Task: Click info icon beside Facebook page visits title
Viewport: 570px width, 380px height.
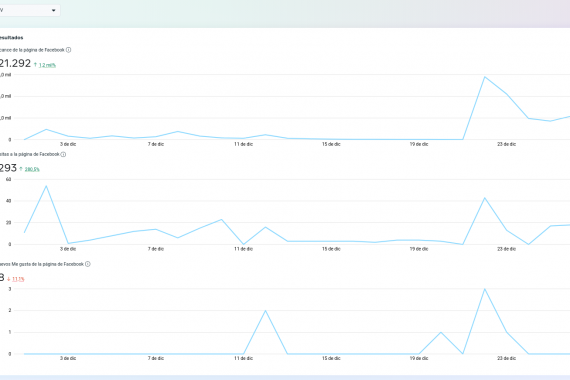Action: (x=63, y=154)
